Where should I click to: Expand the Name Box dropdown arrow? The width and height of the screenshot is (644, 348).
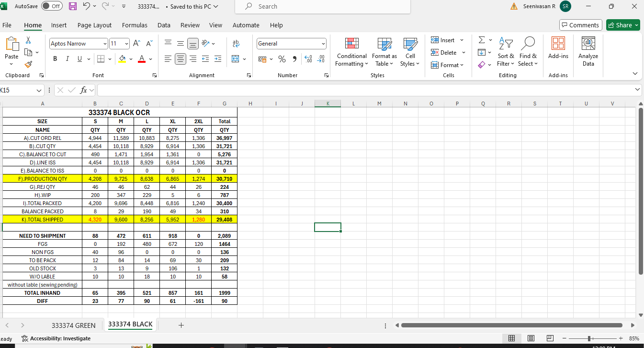pyautogui.click(x=39, y=90)
